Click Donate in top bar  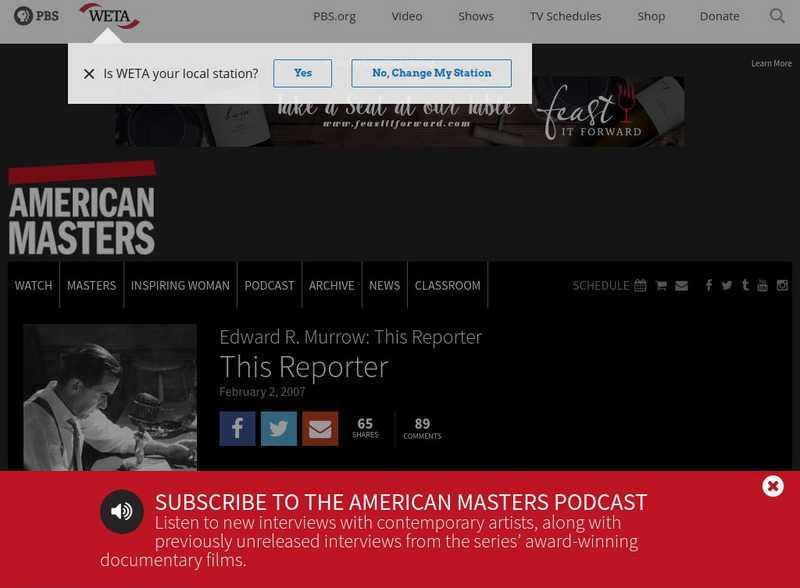click(719, 16)
